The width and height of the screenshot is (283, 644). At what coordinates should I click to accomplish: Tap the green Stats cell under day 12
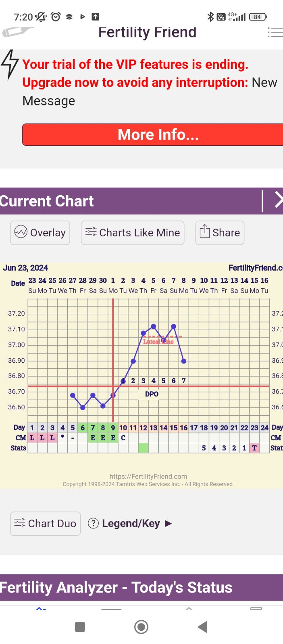(143, 448)
